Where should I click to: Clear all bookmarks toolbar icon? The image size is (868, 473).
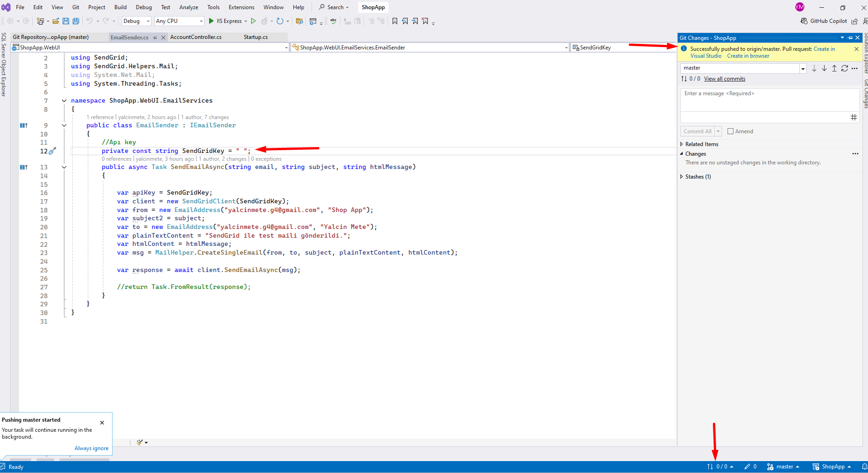pyautogui.click(x=425, y=21)
